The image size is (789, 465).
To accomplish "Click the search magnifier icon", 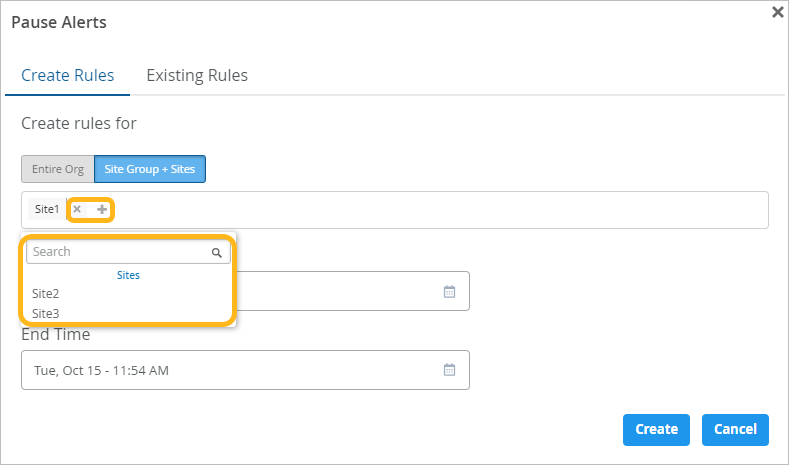I will (x=216, y=253).
